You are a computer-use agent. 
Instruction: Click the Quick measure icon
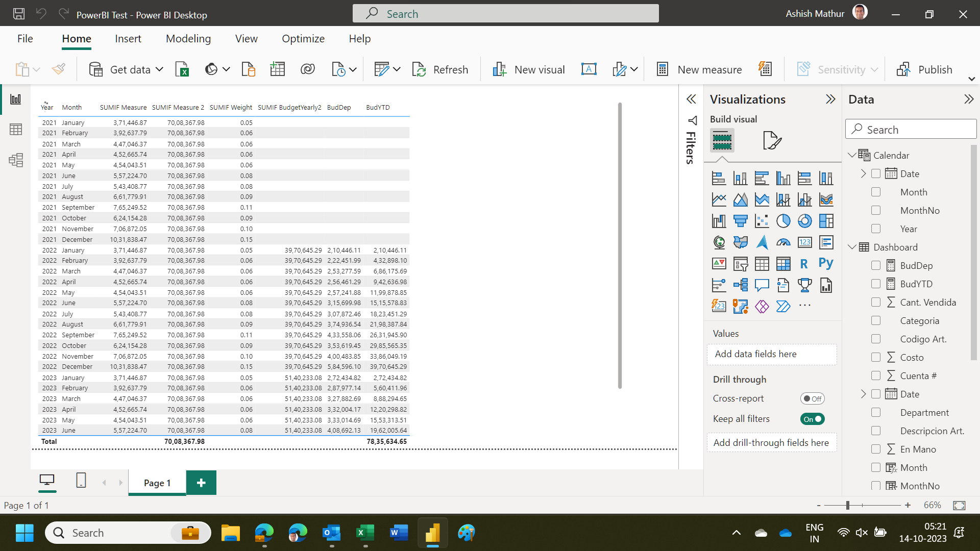coord(765,69)
